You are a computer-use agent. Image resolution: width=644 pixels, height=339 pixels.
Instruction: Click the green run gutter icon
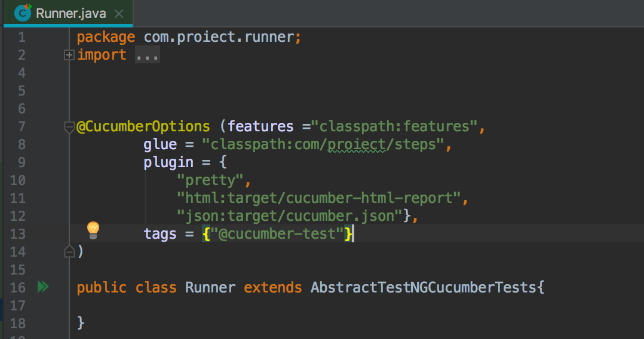coord(42,287)
